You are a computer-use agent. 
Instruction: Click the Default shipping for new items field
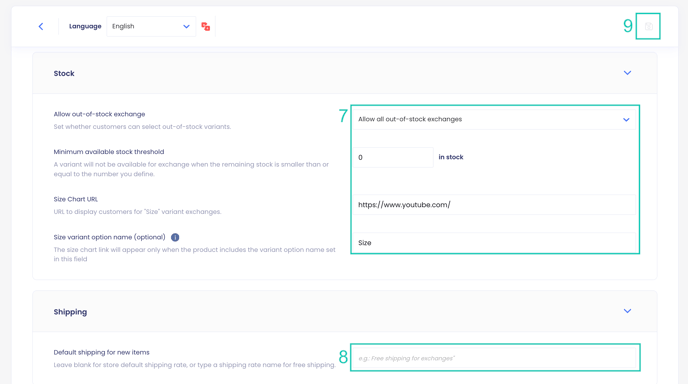[494, 358]
